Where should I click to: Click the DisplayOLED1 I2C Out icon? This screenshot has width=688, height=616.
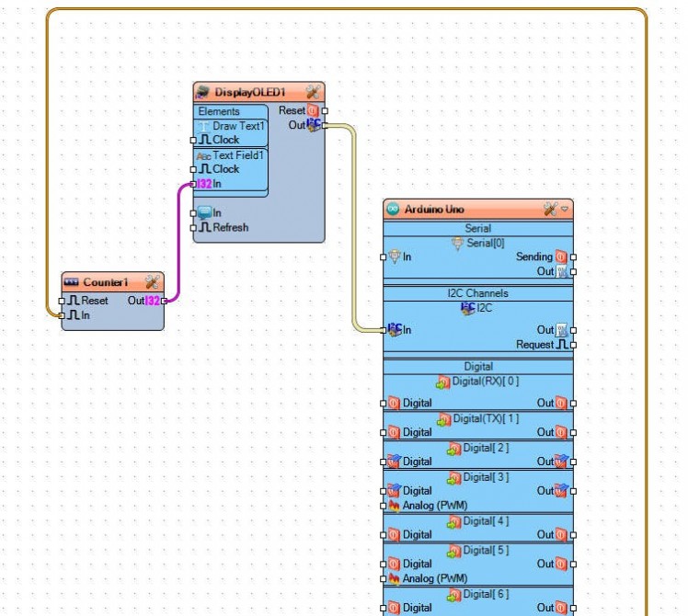coord(314,125)
